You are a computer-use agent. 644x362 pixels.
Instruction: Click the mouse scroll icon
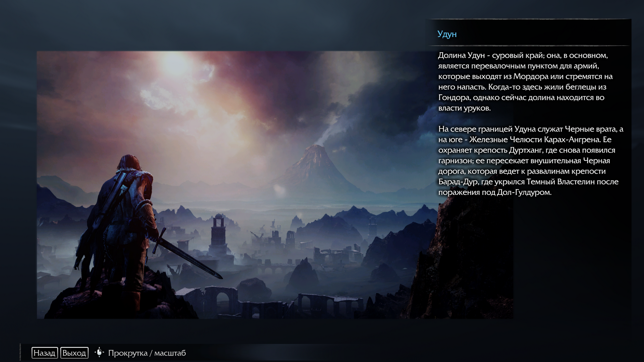[x=99, y=353]
